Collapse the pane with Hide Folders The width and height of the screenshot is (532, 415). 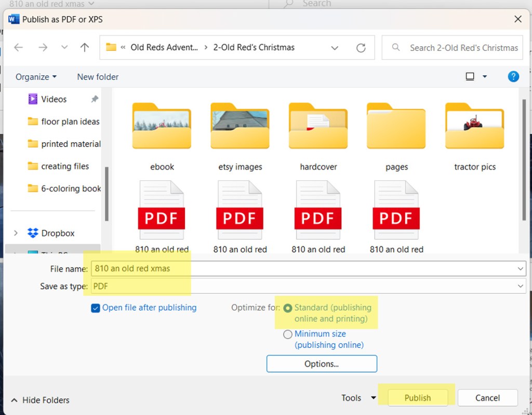41,400
